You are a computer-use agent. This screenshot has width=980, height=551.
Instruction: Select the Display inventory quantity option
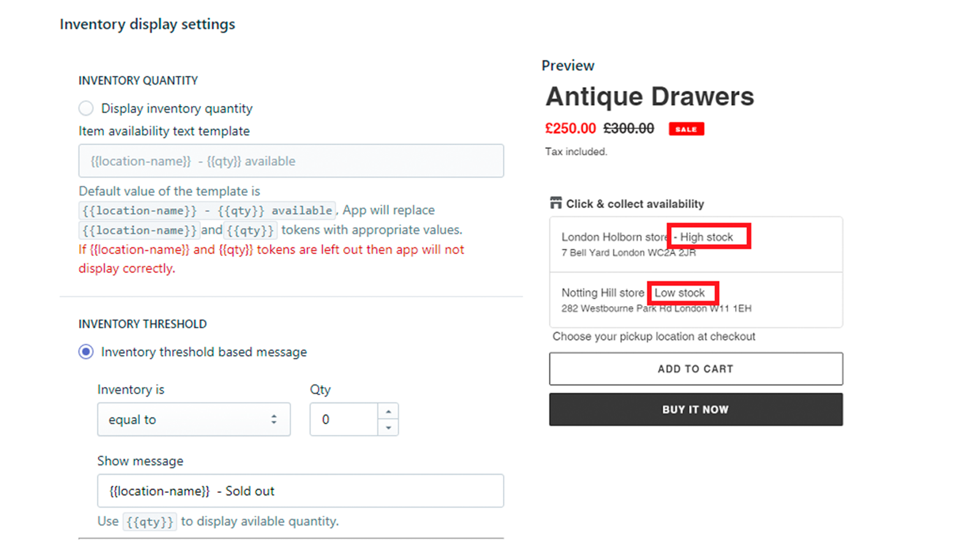pos(86,108)
